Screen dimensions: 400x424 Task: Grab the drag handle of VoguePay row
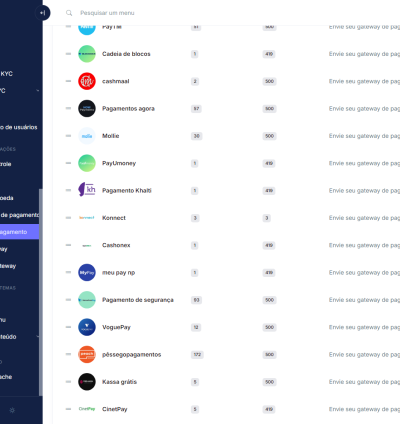tap(68, 327)
